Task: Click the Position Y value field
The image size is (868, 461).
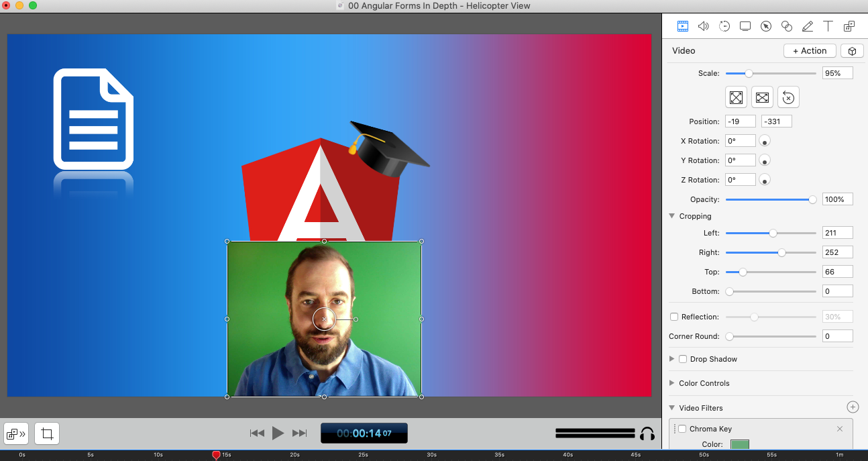Action: point(777,121)
